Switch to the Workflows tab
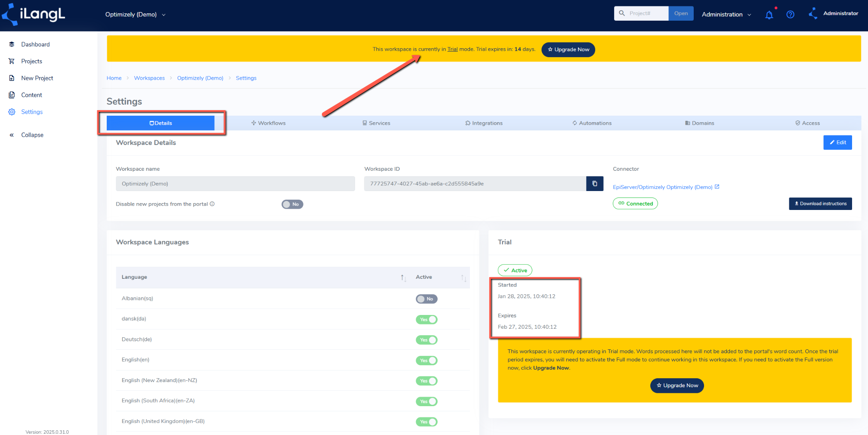 click(269, 123)
